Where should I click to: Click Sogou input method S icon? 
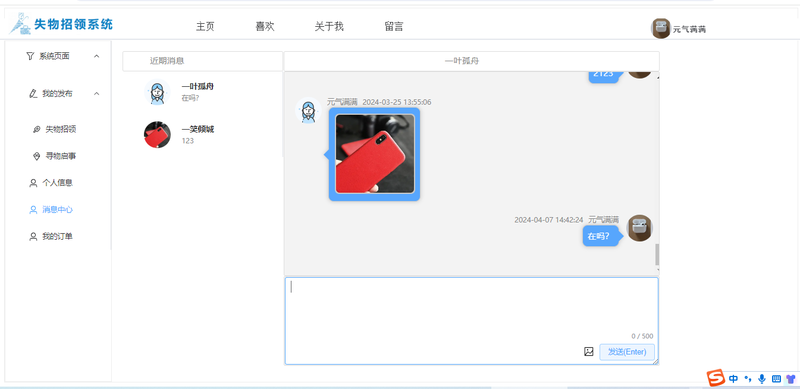click(x=715, y=378)
